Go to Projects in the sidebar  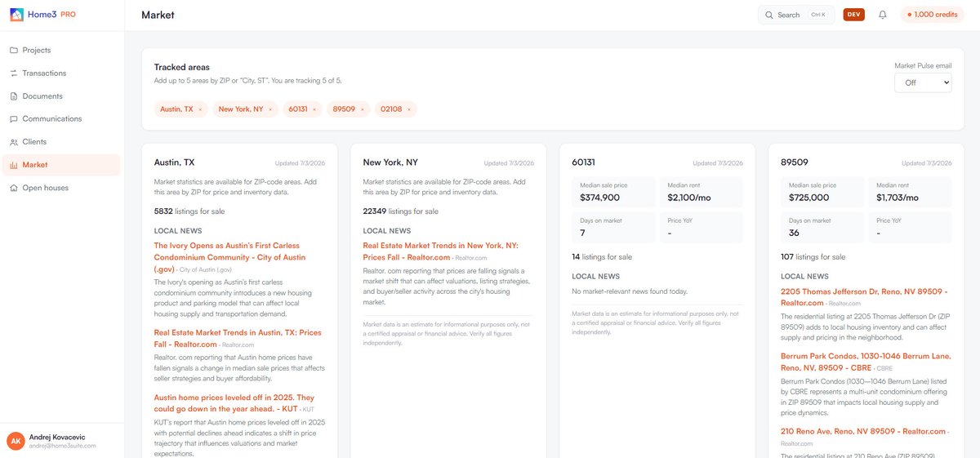[61, 51]
